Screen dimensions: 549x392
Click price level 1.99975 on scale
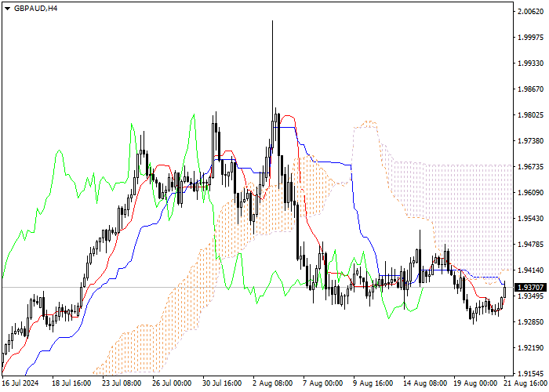pos(531,38)
